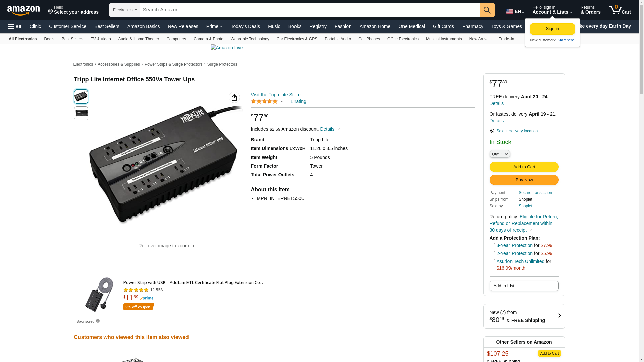Image resolution: width=644 pixels, height=362 pixels.
Task: Click the search magnifier button
Action: [487, 10]
